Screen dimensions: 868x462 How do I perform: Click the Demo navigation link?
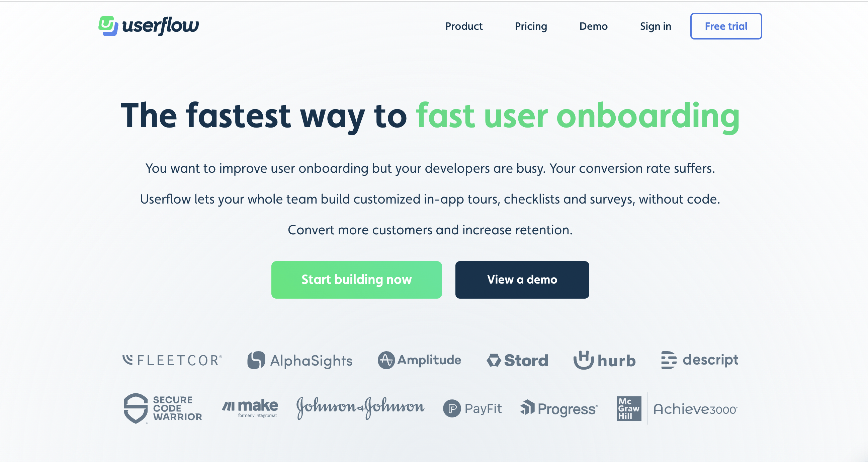[x=593, y=26]
